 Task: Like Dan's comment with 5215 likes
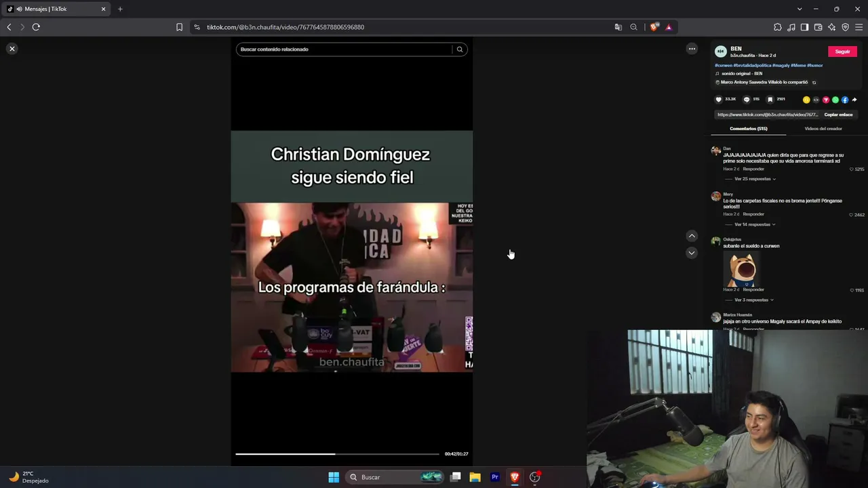[x=852, y=169]
